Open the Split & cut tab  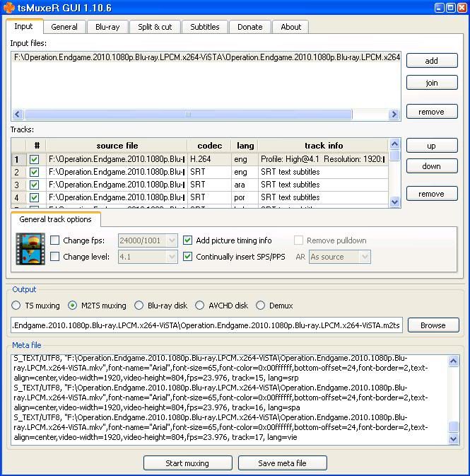155,27
